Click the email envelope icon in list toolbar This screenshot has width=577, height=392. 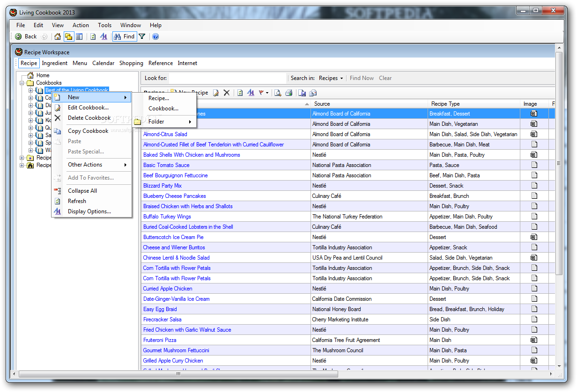tap(313, 93)
